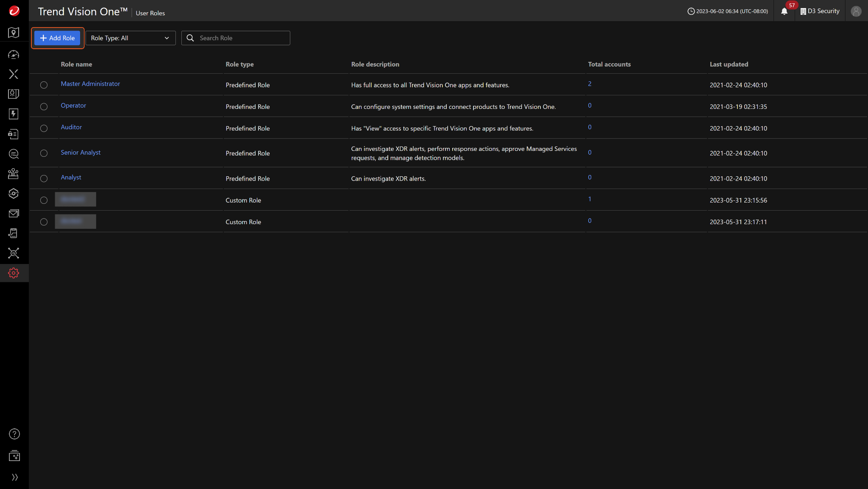The image size is (868, 489).
Task: Select the Auditor role radio button
Action: 44,128
